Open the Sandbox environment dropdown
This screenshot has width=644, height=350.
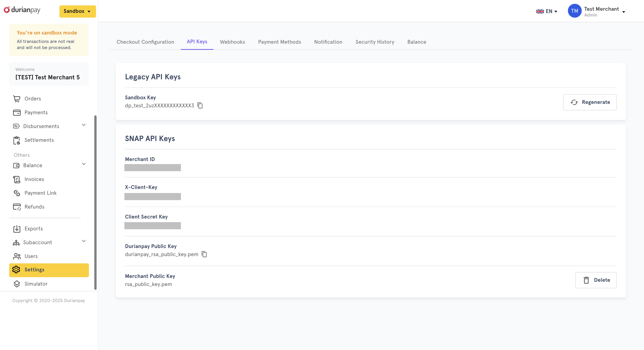click(77, 11)
